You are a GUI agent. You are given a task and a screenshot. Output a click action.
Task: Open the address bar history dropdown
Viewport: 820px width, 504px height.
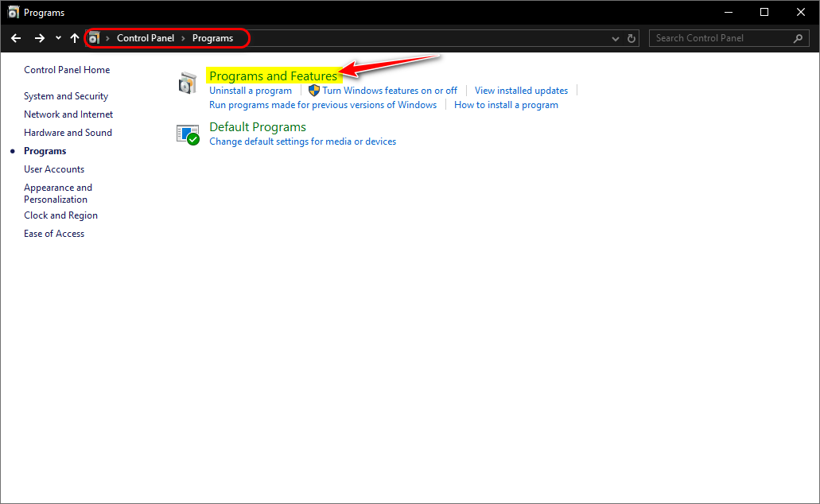(x=616, y=39)
